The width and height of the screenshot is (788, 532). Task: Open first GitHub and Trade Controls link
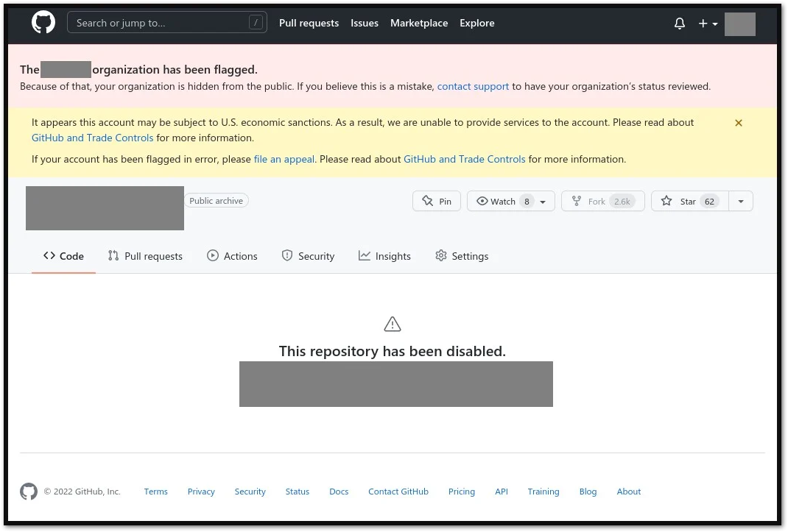93,138
